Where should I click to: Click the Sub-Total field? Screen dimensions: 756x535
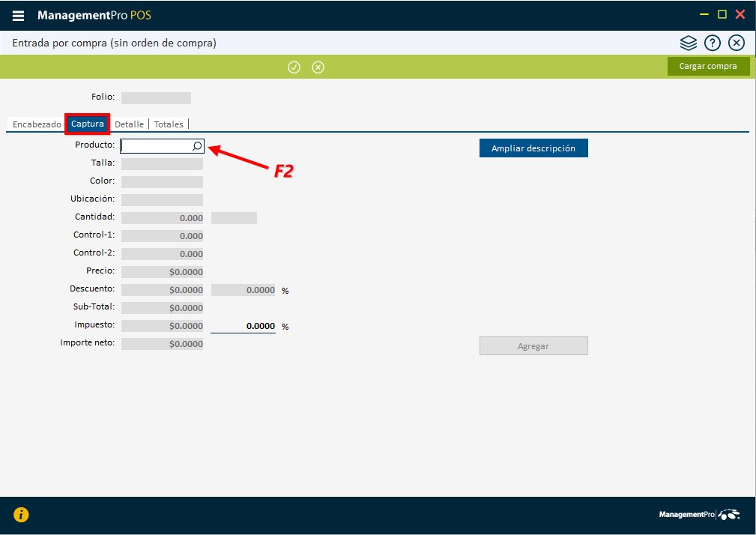[x=162, y=307]
